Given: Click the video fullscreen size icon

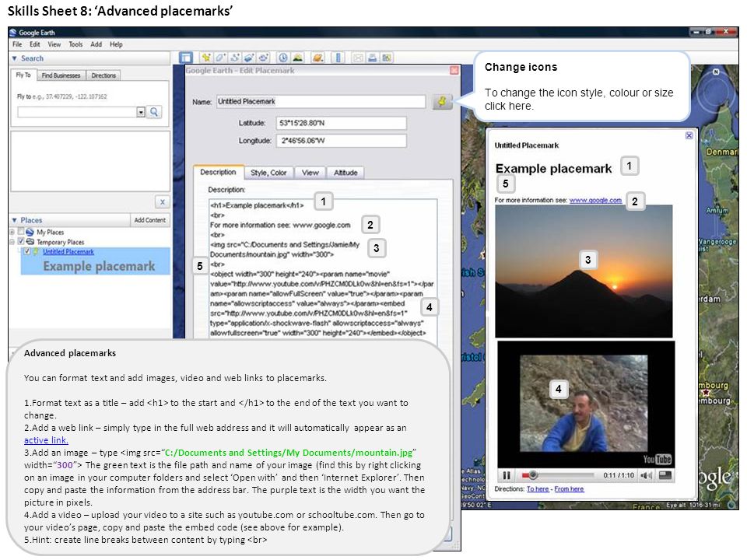Looking at the screenshot, I should (665, 475).
